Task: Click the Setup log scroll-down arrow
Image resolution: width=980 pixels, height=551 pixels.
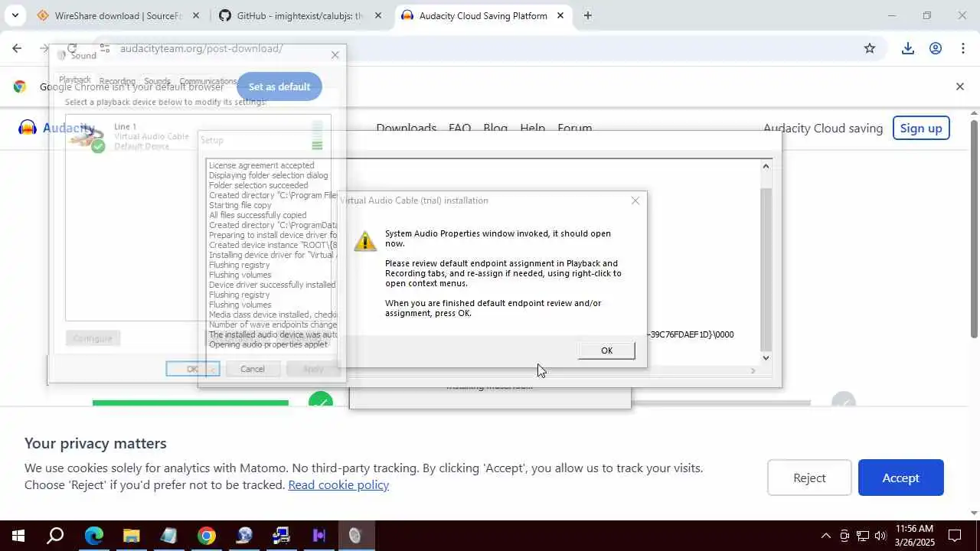Action: [766, 357]
